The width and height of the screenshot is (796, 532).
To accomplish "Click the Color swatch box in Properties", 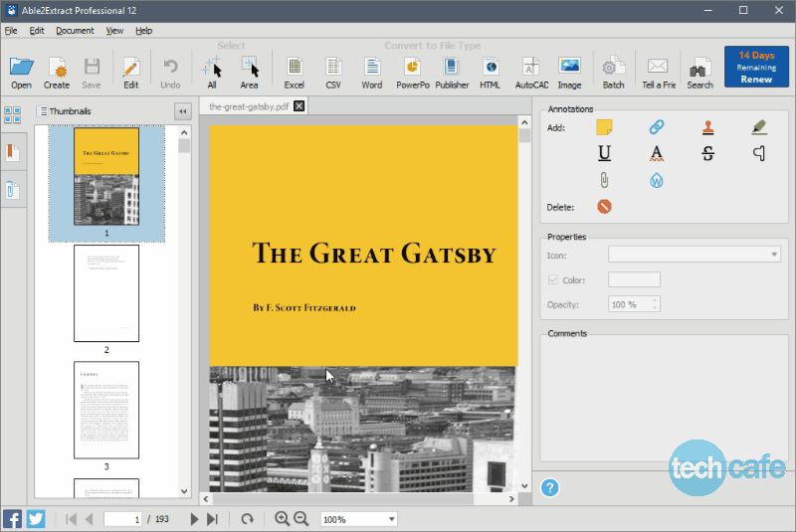I will tap(634, 279).
